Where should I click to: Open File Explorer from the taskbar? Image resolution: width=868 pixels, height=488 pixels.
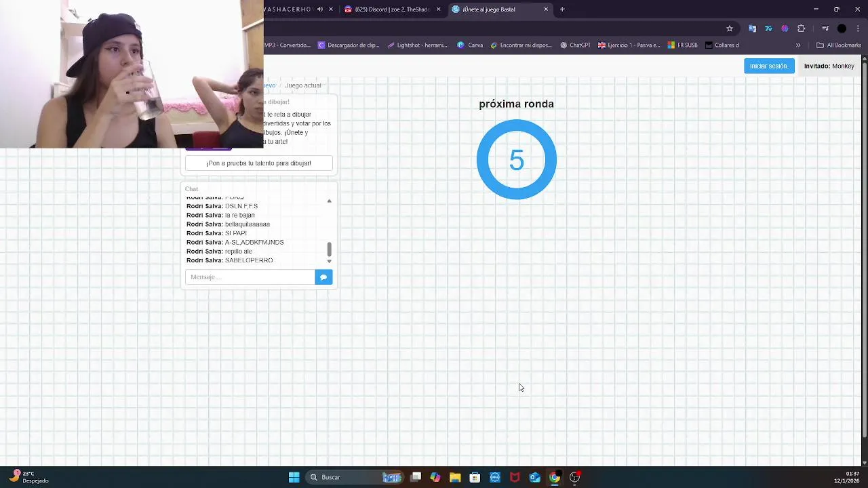coord(455,477)
